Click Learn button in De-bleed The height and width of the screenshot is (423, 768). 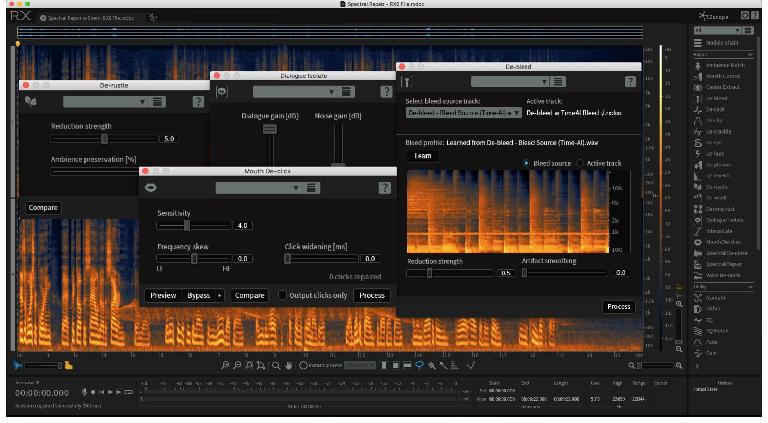[423, 156]
